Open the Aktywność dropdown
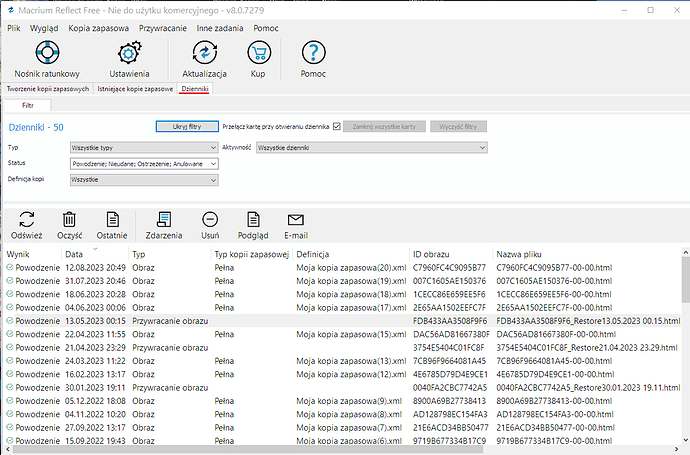 point(372,147)
